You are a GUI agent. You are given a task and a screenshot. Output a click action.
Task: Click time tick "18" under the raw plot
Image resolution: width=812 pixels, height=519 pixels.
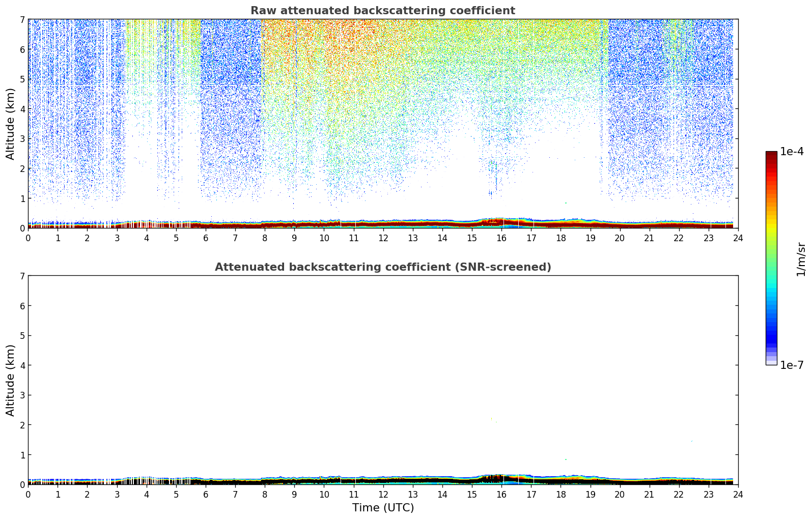pyautogui.click(x=561, y=238)
